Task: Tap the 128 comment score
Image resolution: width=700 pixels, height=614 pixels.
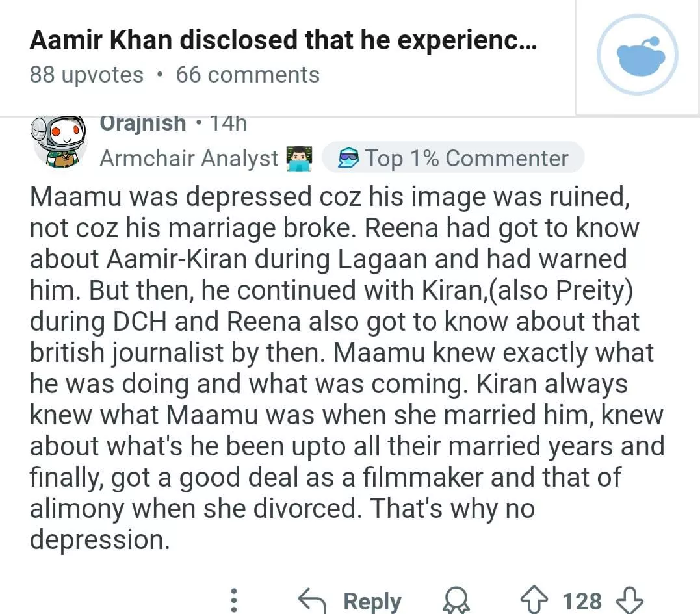Action: [x=582, y=601]
